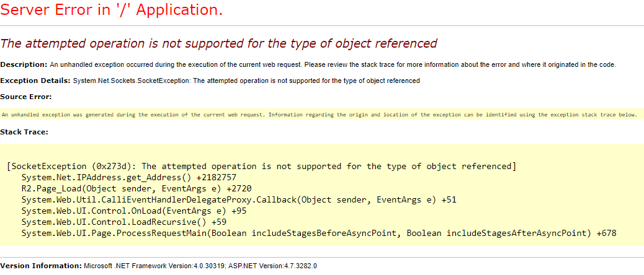Click the bold 'Description:' label
Screen dimensions: 644x275
point(24,64)
